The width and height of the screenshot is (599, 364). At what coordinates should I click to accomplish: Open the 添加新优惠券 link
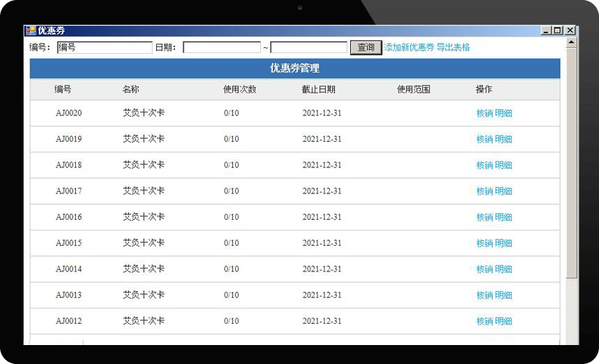tap(409, 47)
